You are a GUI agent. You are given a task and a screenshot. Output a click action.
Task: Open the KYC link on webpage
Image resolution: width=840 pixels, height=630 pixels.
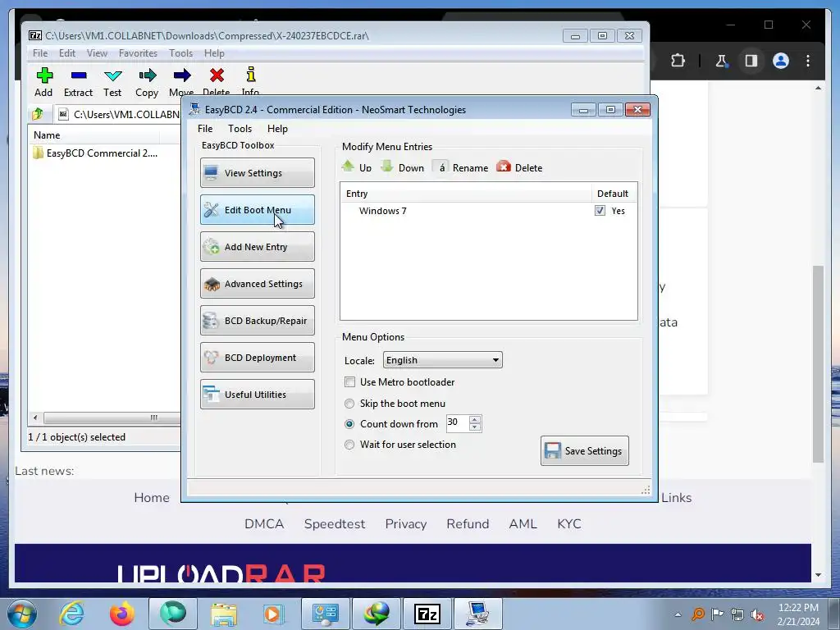[x=569, y=524]
